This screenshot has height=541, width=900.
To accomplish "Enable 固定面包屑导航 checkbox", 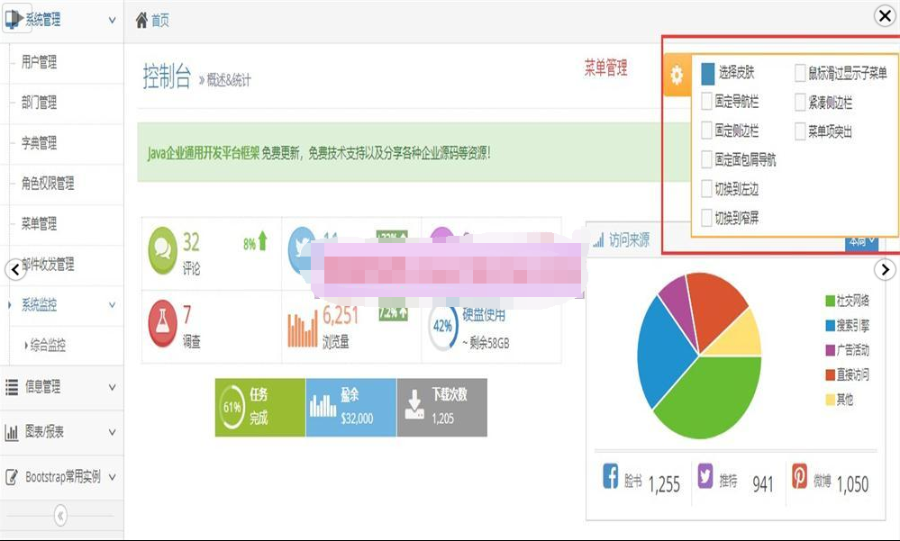I will coord(707,159).
